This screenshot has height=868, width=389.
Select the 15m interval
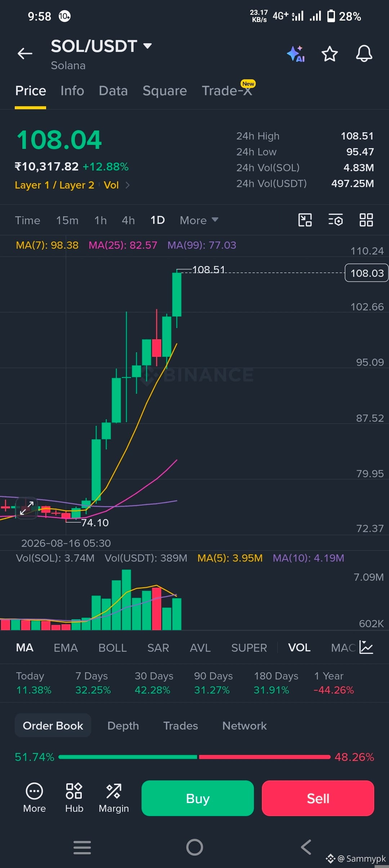(67, 220)
